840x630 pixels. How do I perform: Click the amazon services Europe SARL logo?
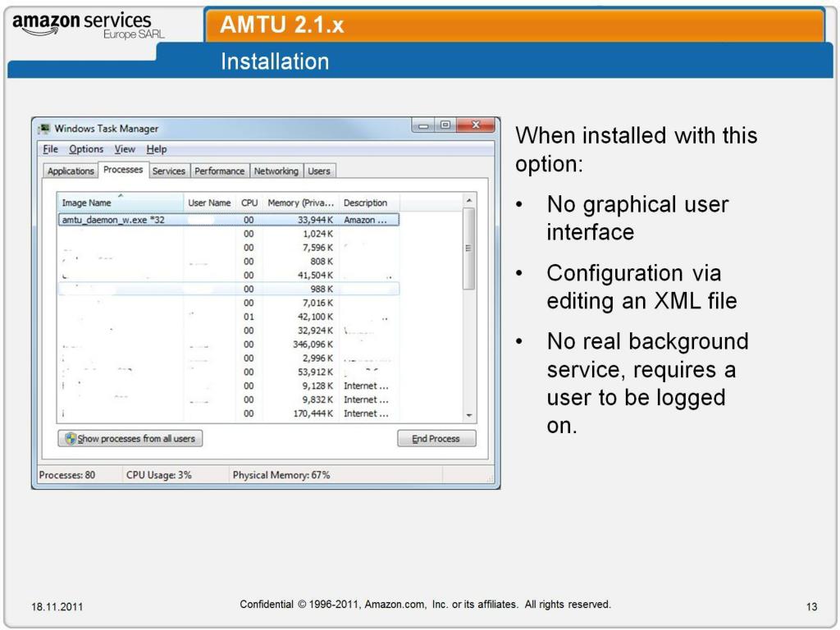click(x=89, y=25)
